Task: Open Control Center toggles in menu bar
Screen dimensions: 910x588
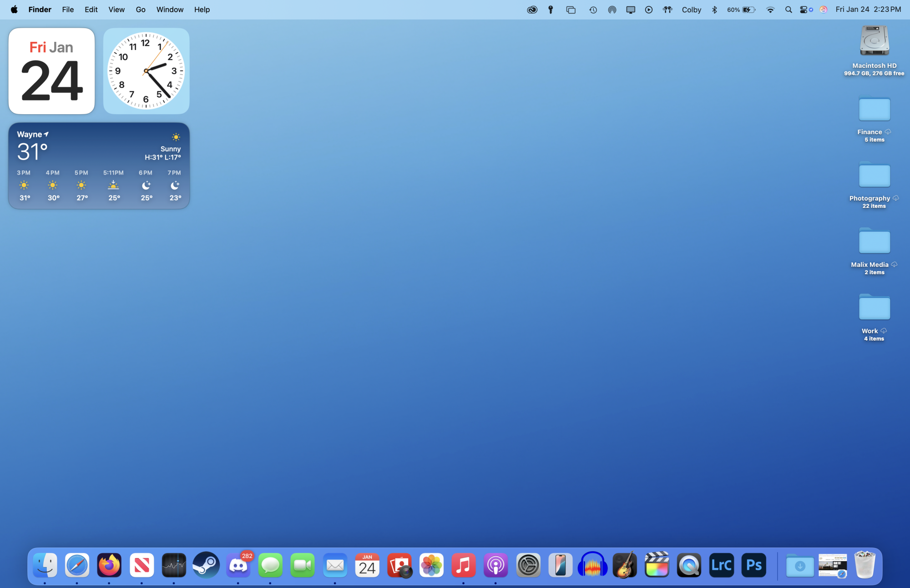Action: point(804,10)
